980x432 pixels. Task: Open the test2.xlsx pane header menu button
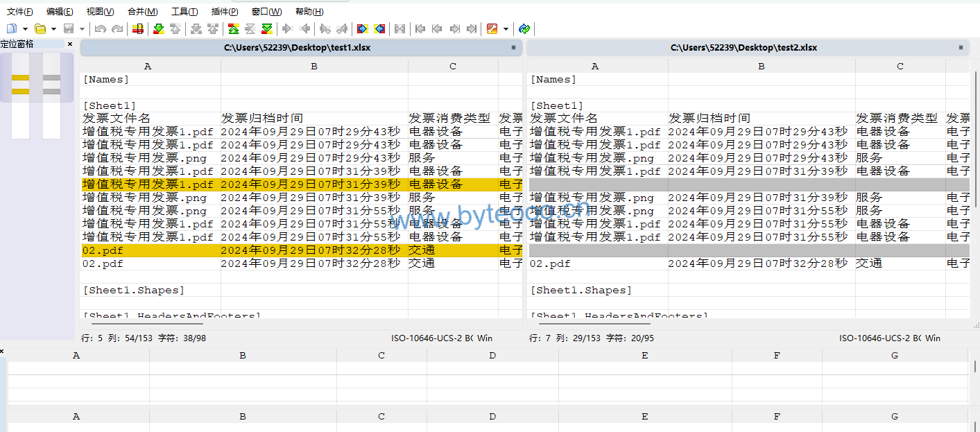click(x=961, y=48)
